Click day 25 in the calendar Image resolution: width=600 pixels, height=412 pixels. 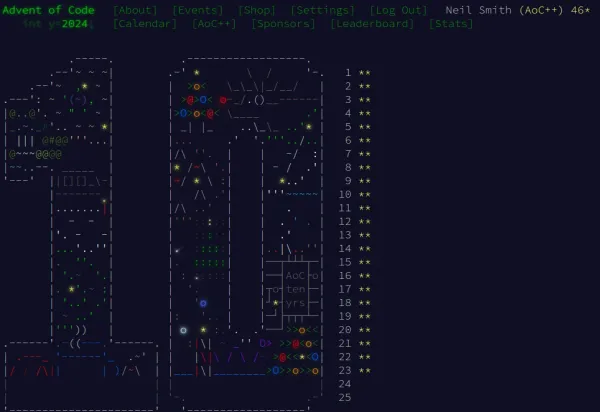coord(345,397)
